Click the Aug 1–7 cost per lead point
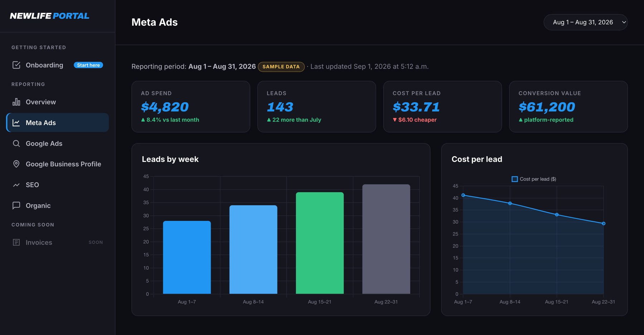The height and width of the screenshot is (335, 644). click(463, 195)
